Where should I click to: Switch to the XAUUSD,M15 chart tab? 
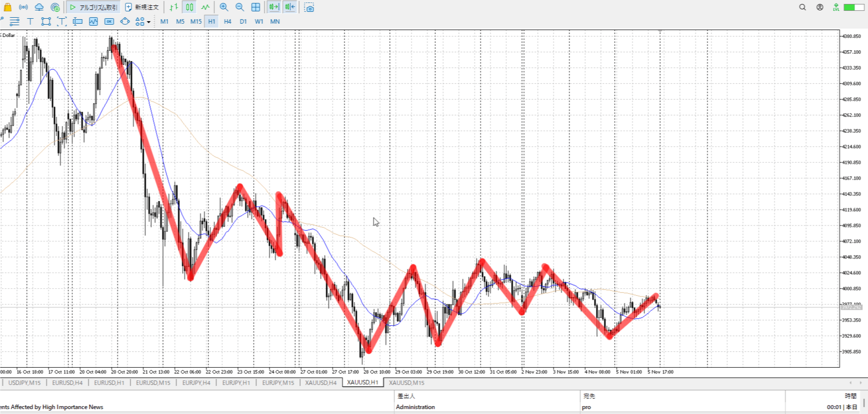(406, 383)
